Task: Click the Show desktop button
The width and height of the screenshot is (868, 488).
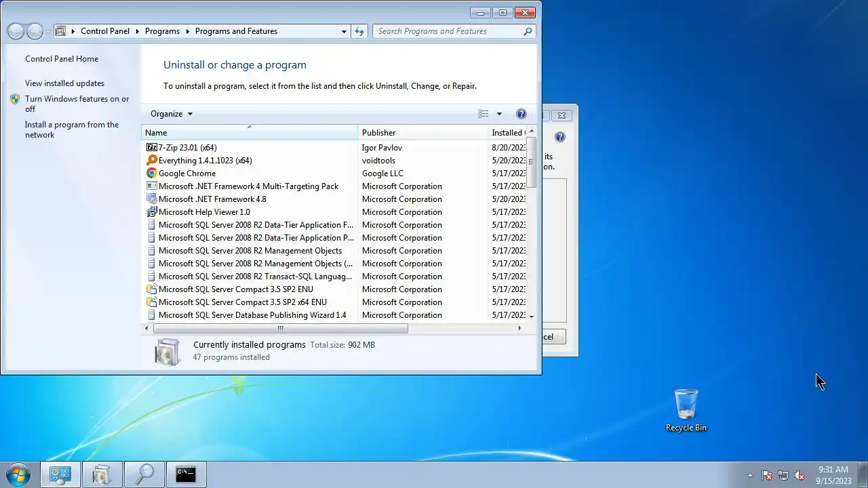Action: [x=863, y=474]
